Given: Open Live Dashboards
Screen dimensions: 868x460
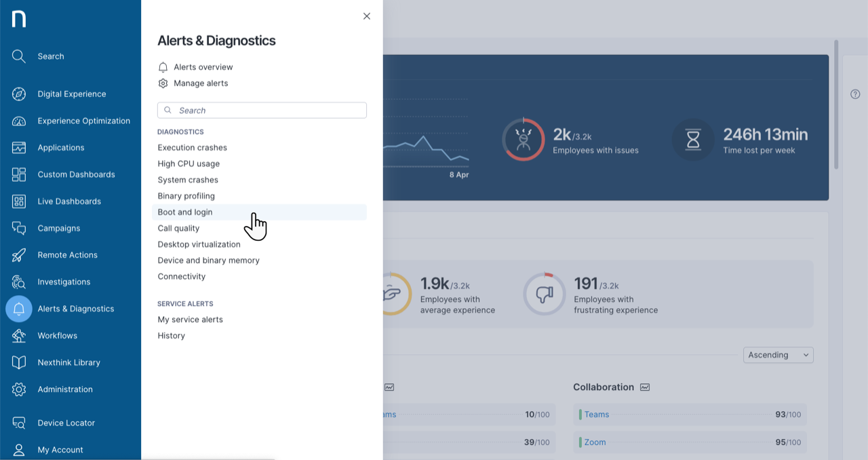Looking at the screenshot, I should coord(67,201).
